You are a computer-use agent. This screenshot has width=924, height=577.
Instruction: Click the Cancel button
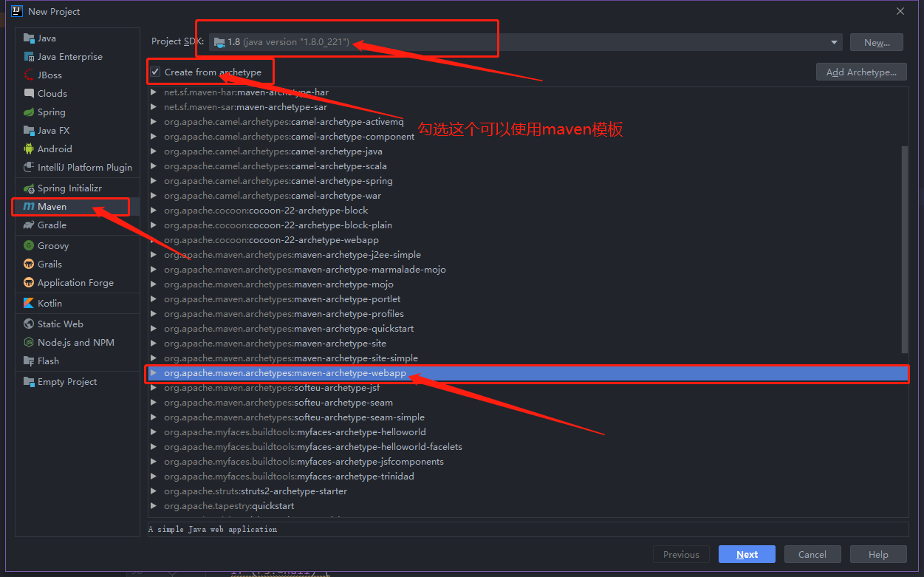pyautogui.click(x=812, y=555)
